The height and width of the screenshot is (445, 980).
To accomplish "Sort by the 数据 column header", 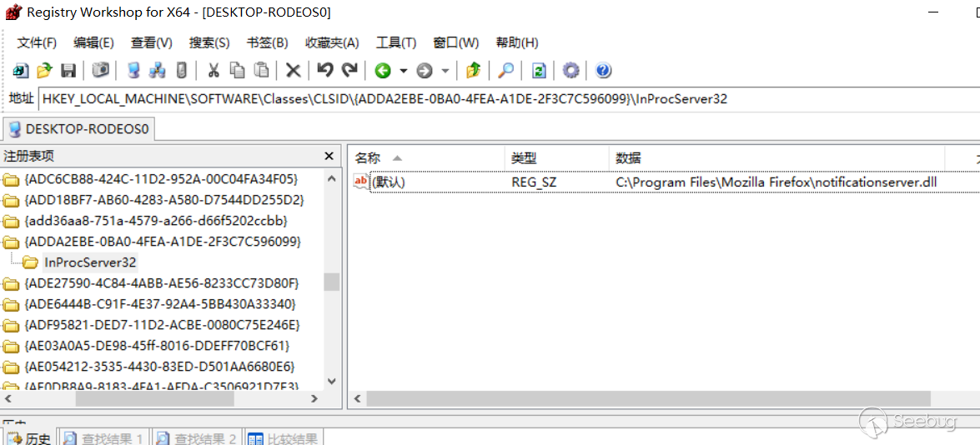I will click(x=776, y=157).
